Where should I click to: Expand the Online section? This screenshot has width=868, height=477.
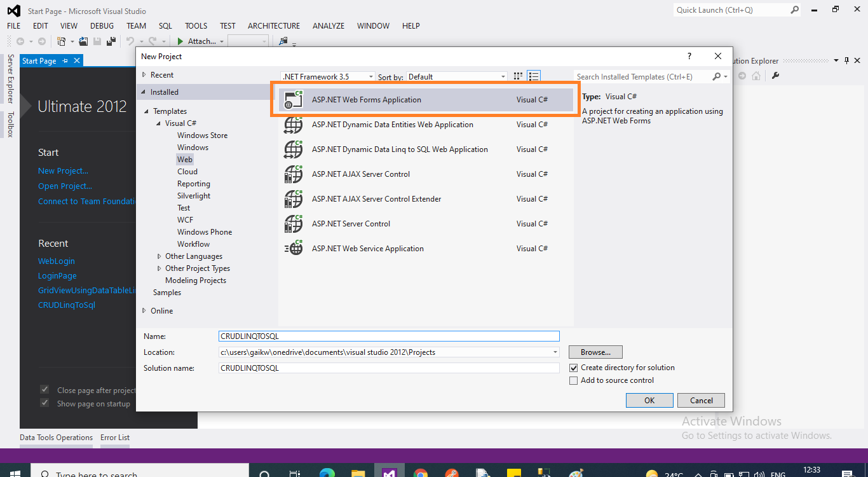pos(144,311)
